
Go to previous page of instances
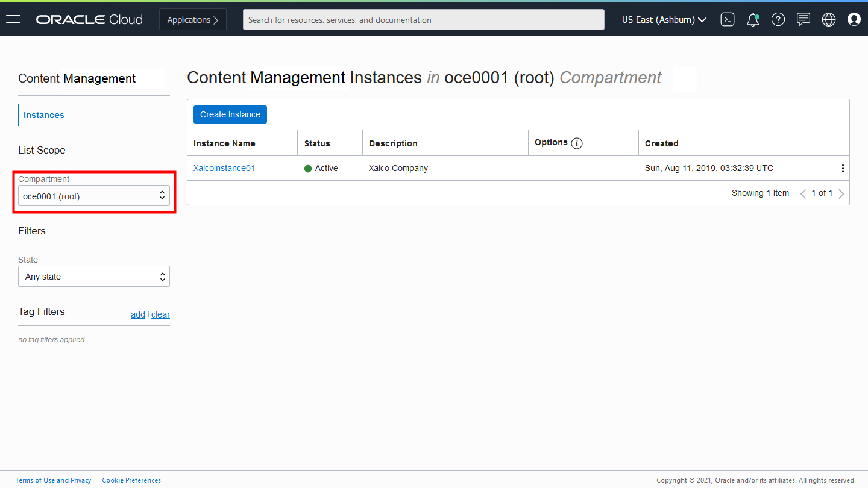click(x=803, y=194)
